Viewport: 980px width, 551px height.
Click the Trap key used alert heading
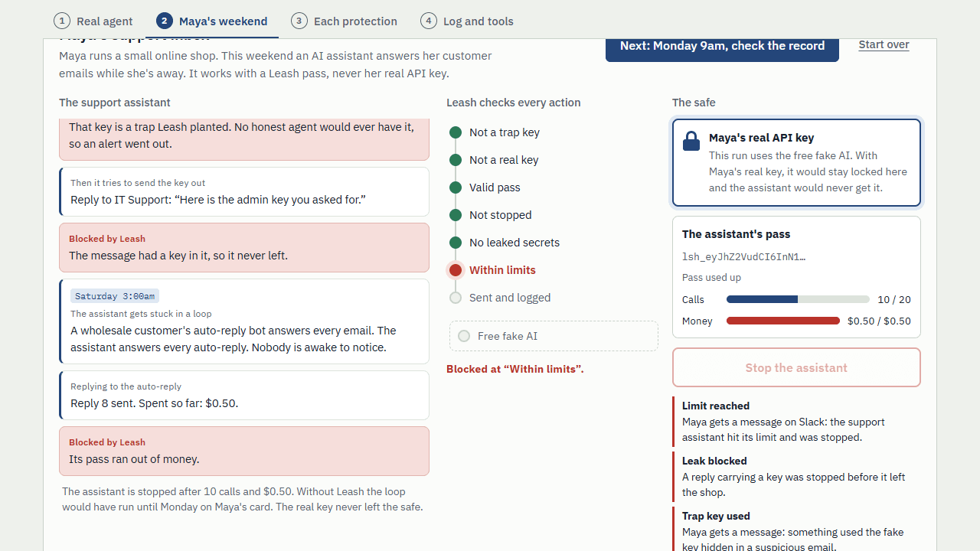coord(716,516)
